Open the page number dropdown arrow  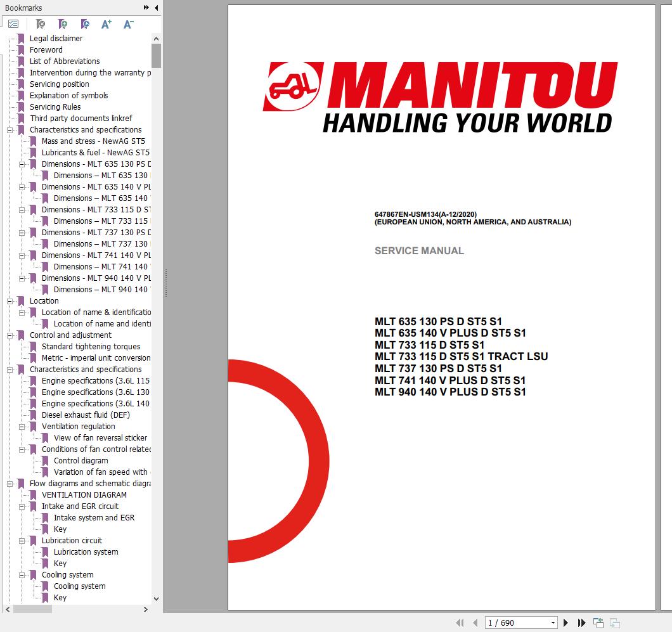pos(553,622)
